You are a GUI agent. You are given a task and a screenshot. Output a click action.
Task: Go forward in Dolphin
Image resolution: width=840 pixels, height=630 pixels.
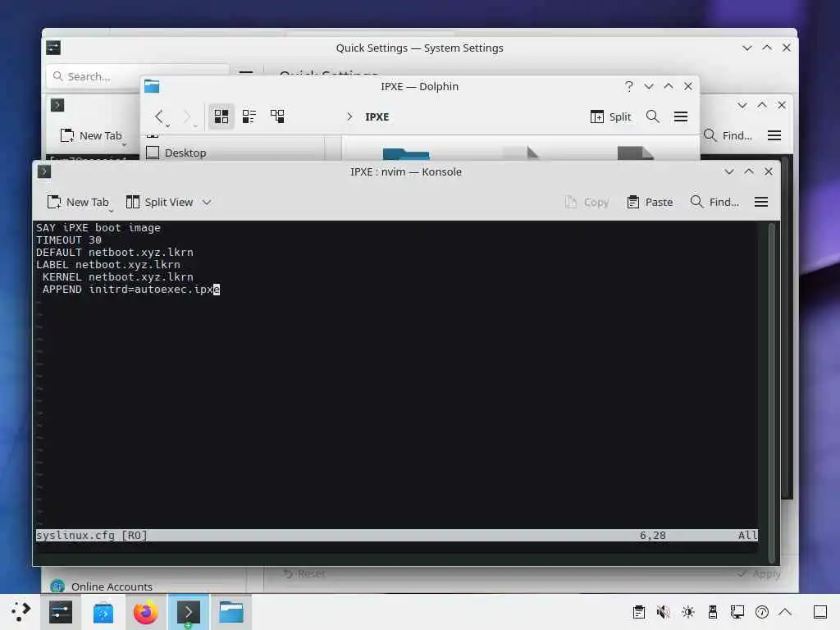pyautogui.click(x=186, y=116)
